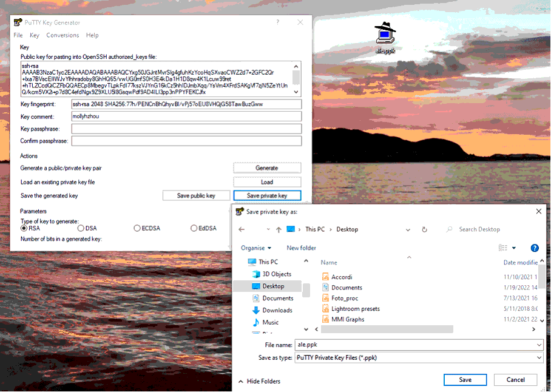Select the 3D Objects folder icon
Screen dimensions: 551x392
(256, 274)
